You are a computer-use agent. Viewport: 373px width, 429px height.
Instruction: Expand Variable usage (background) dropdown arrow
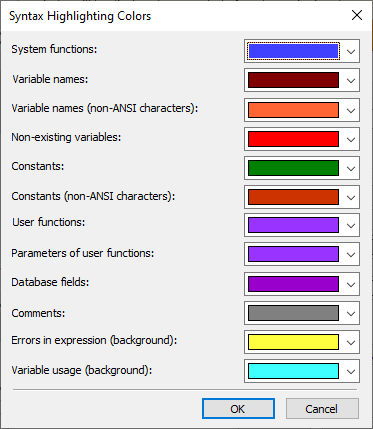351,371
